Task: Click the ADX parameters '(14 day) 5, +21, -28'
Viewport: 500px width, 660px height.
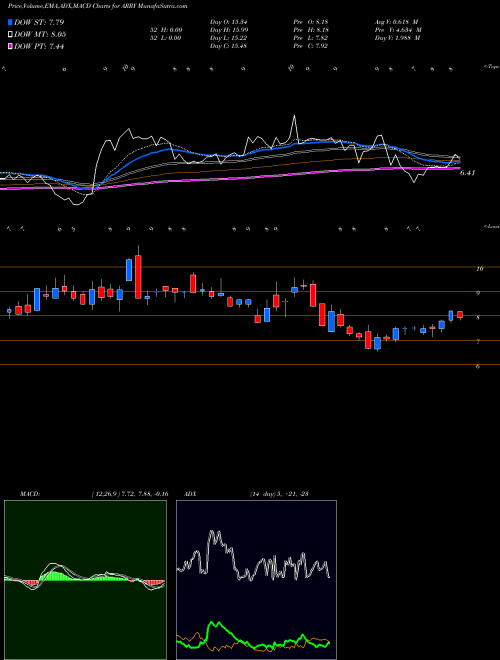Action: click(x=279, y=494)
